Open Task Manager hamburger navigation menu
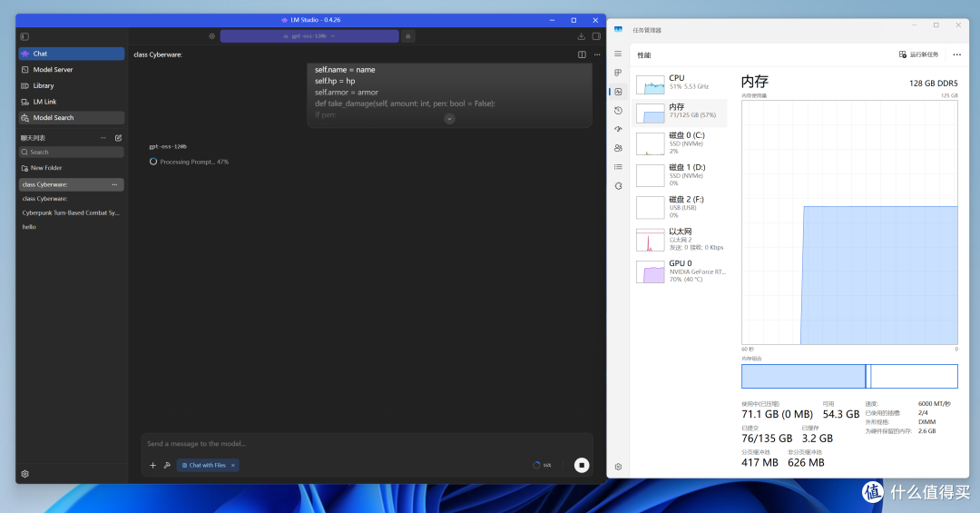The image size is (980, 513). click(618, 54)
